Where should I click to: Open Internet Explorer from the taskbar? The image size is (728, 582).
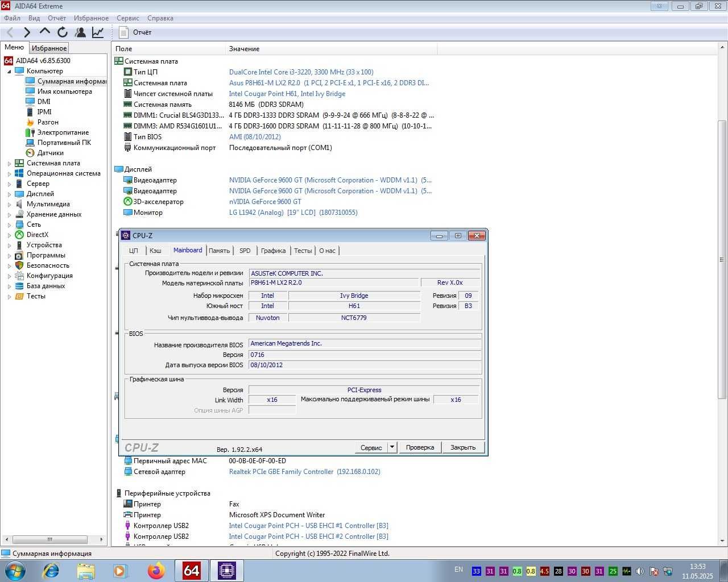(x=51, y=570)
